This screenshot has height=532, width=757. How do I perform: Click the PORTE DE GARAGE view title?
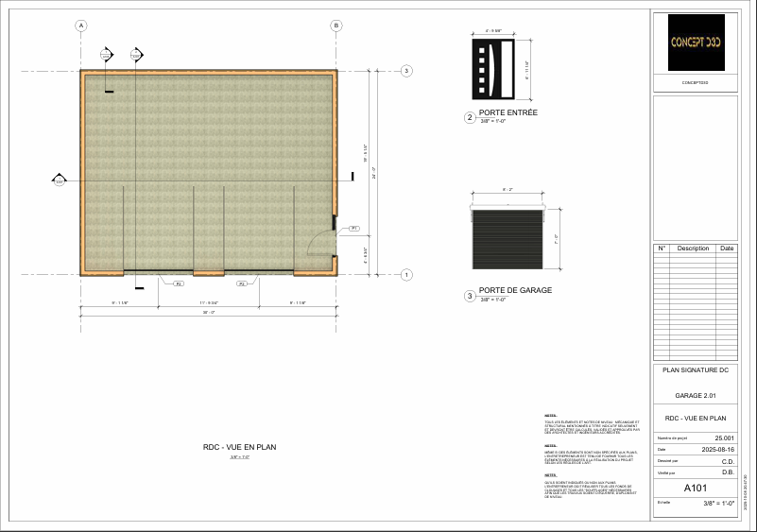coord(515,290)
